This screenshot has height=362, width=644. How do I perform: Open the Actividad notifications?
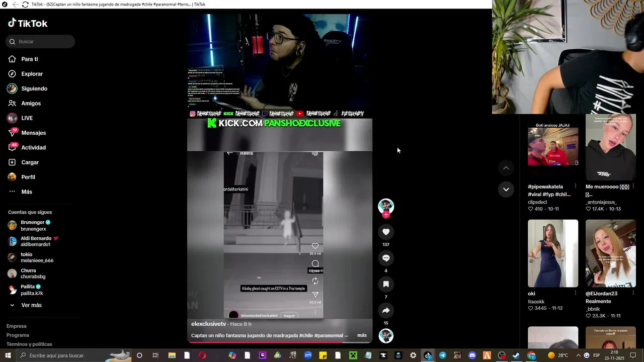(33, 147)
